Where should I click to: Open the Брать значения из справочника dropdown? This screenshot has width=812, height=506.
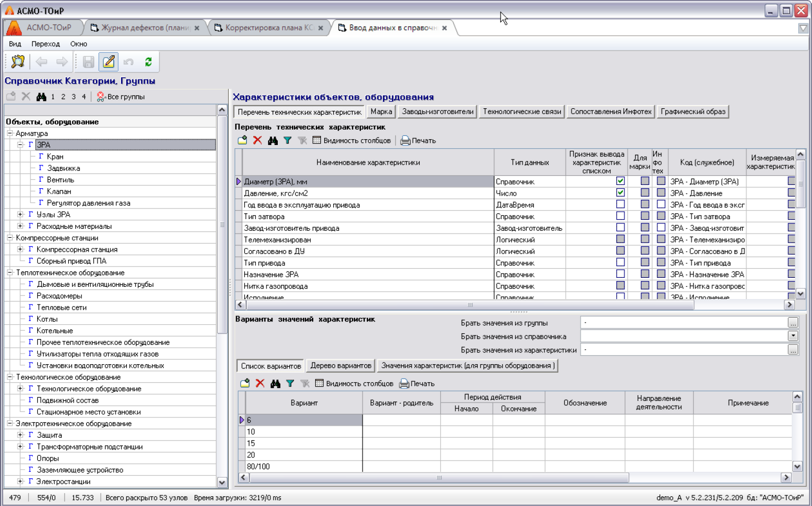(x=793, y=336)
